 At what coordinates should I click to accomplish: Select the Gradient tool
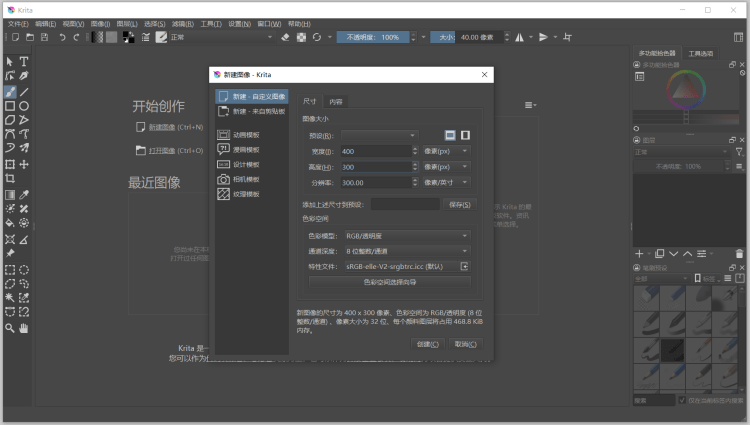pos(10,195)
